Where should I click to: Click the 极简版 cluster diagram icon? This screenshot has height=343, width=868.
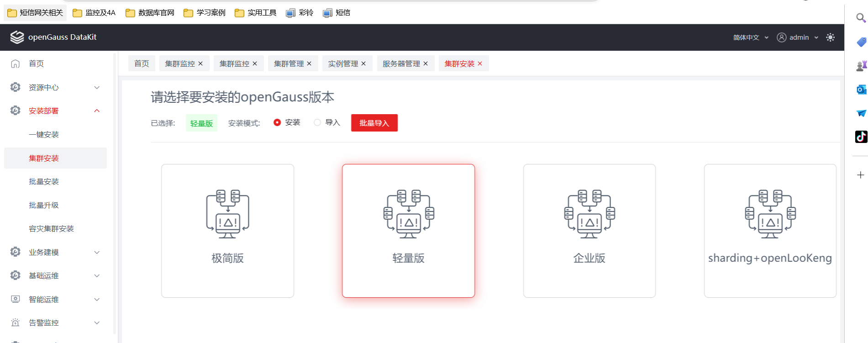tap(227, 214)
